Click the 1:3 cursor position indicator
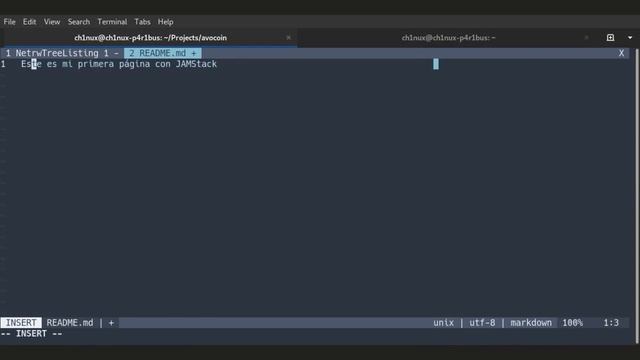The width and height of the screenshot is (640, 360). click(611, 323)
